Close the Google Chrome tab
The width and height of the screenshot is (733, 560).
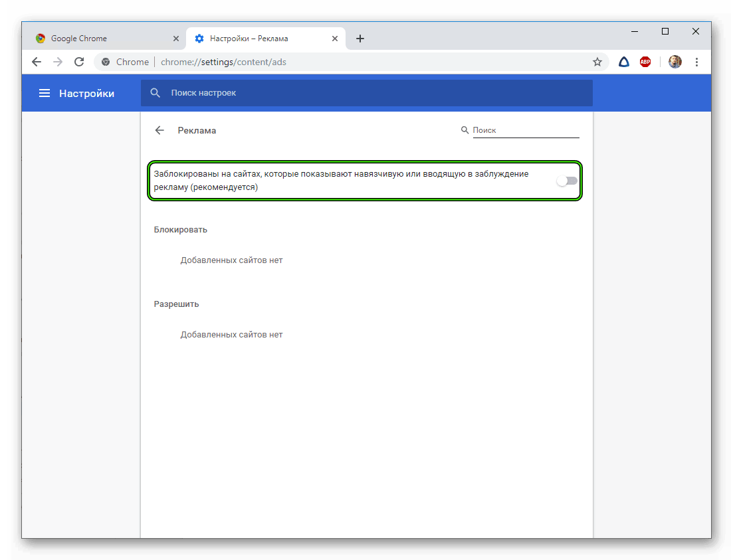(175, 39)
